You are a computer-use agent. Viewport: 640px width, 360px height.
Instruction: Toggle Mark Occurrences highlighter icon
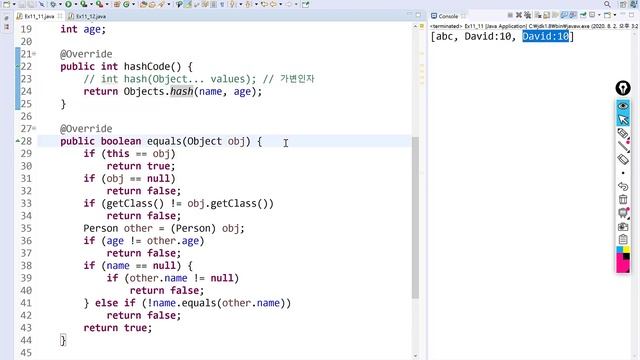188,4
